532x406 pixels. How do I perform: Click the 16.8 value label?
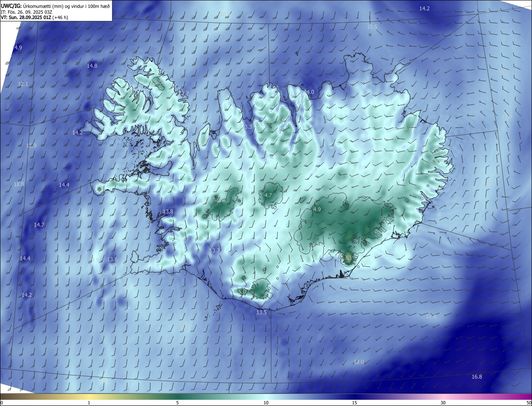(477, 377)
